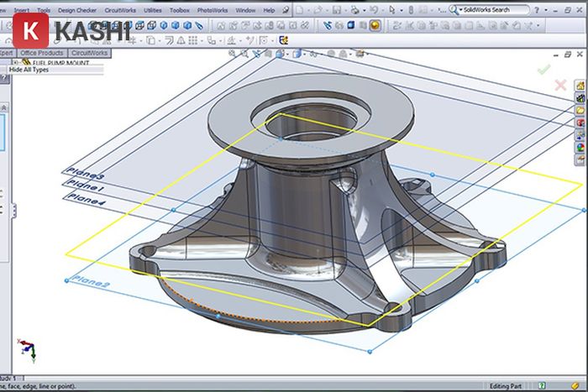Click the Editing Part status text
588x392 pixels.
click(x=505, y=386)
